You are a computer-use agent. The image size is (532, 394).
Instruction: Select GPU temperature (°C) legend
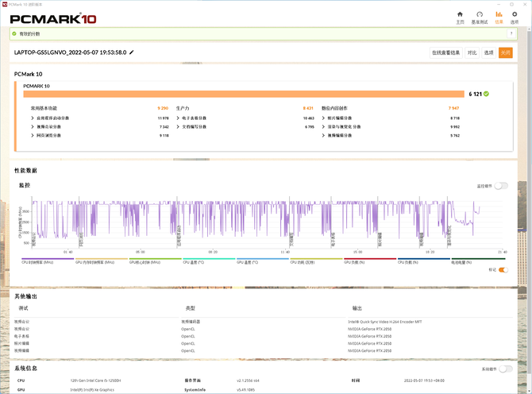click(262, 261)
